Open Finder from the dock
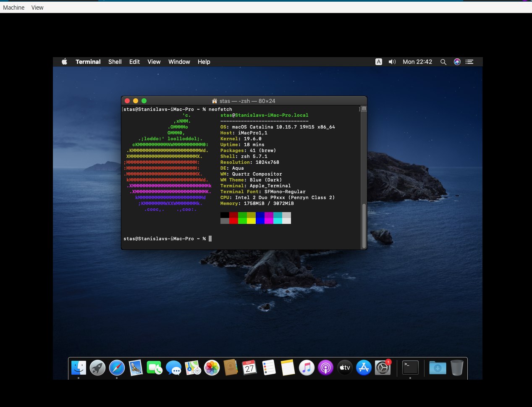 [79, 368]
